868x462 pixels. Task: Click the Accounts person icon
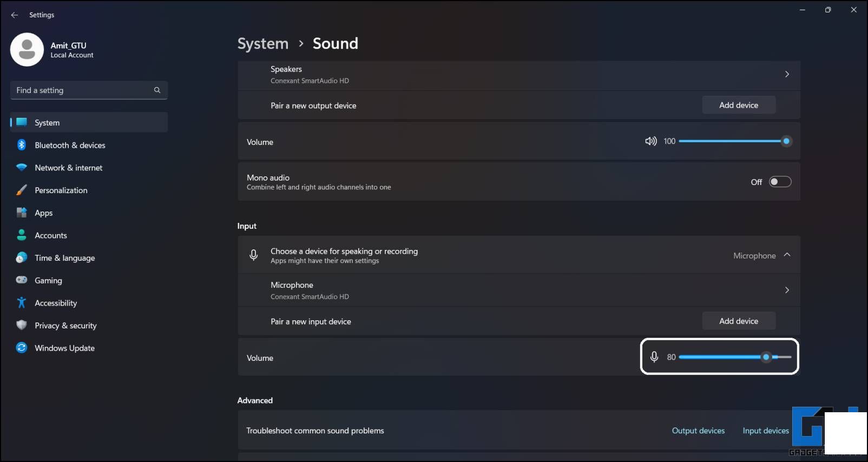(22, 235)
